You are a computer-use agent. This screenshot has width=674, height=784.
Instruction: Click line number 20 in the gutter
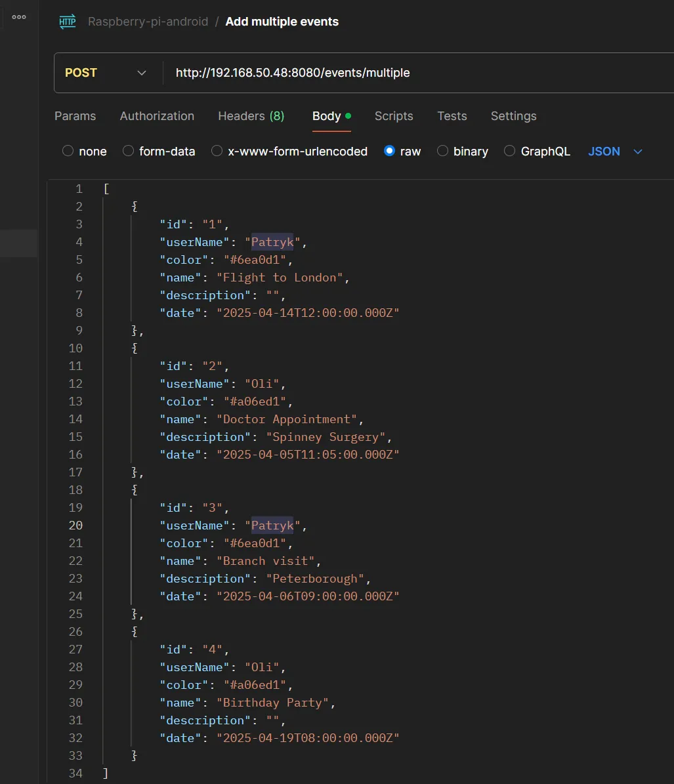coord(75,526)
